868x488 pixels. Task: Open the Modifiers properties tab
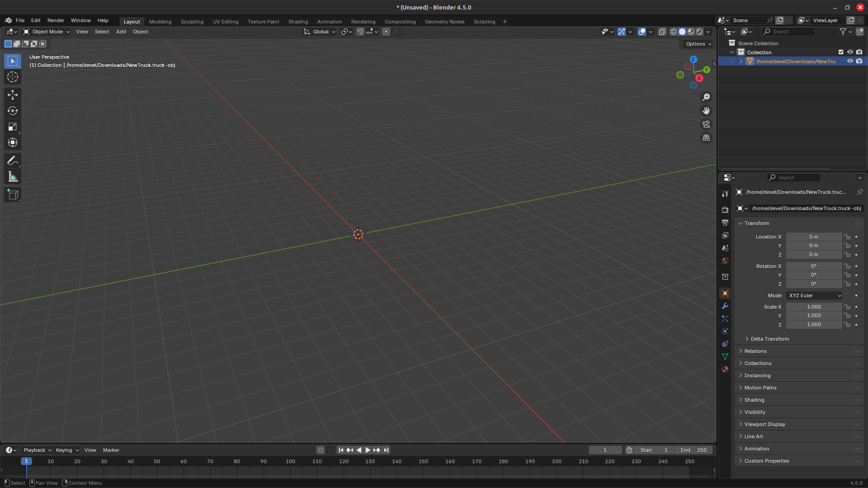(x=725, y=306)
